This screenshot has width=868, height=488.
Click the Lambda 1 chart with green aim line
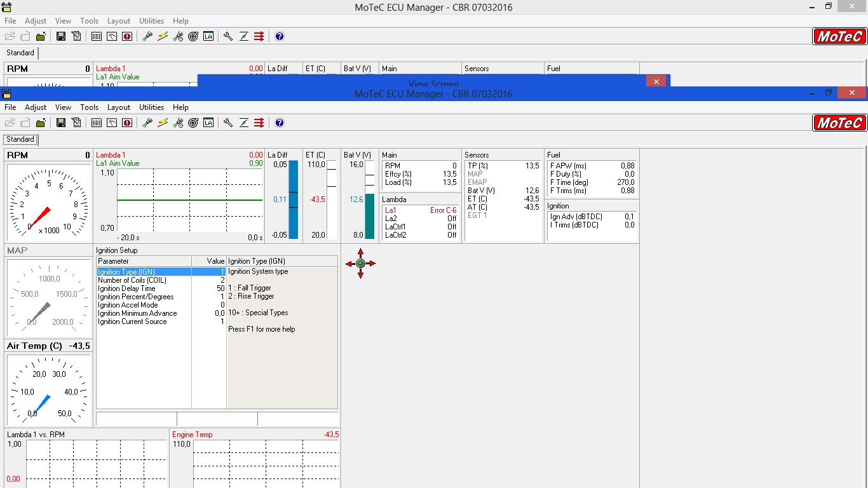190,201
